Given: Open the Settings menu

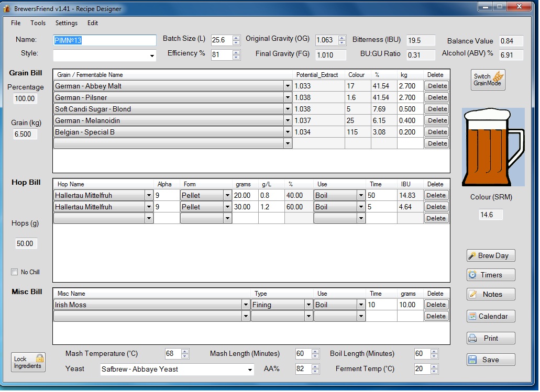Looking at the screenshot, I should pyautogui.click(x=67, y=23).
